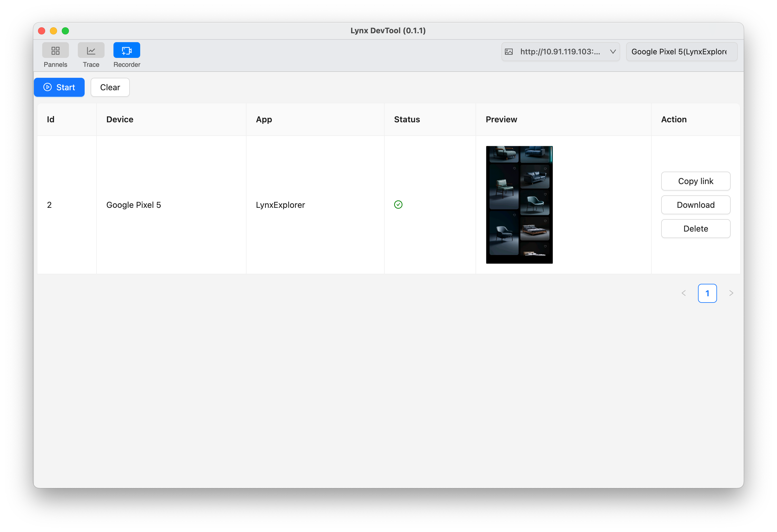Minimize the Lynx DevTool window

[53, 31]
